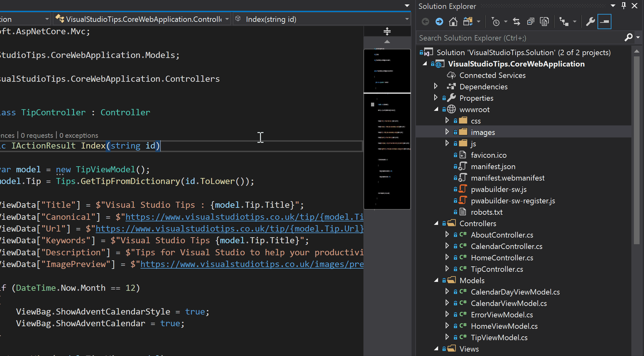Viewport: 644px width, 356px height.
Task: Toggle Preview Selected Items
Action: (604, 22)
